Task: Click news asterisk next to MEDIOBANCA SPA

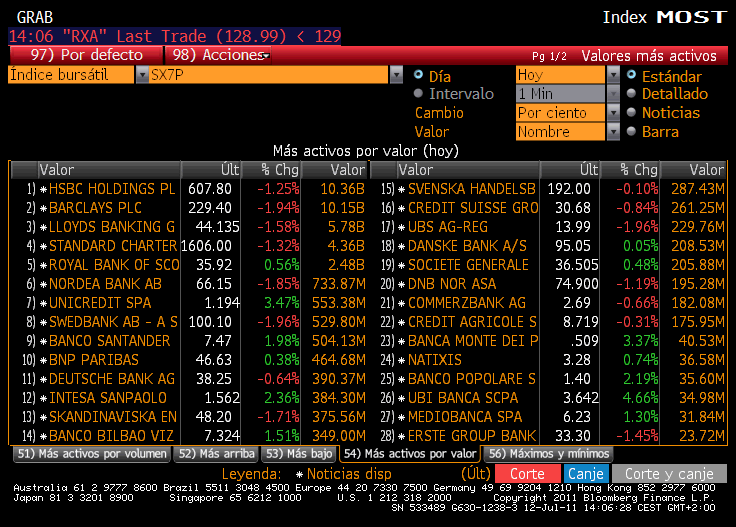Action: point(402,418)
